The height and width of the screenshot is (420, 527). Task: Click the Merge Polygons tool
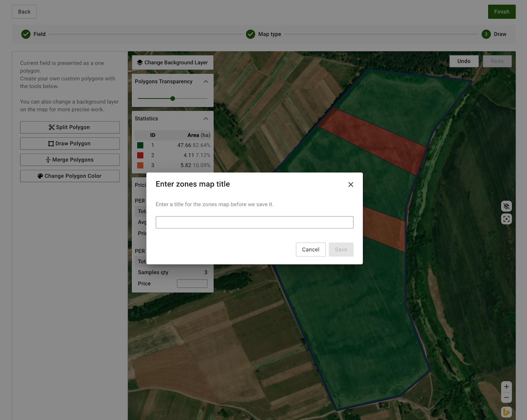click(69, 160)
